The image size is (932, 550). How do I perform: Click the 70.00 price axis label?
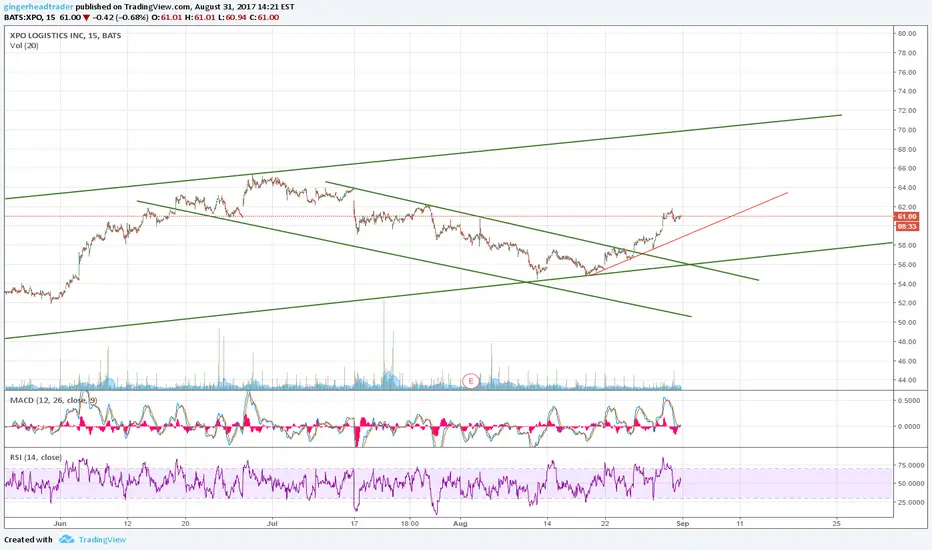pos(906,130)
